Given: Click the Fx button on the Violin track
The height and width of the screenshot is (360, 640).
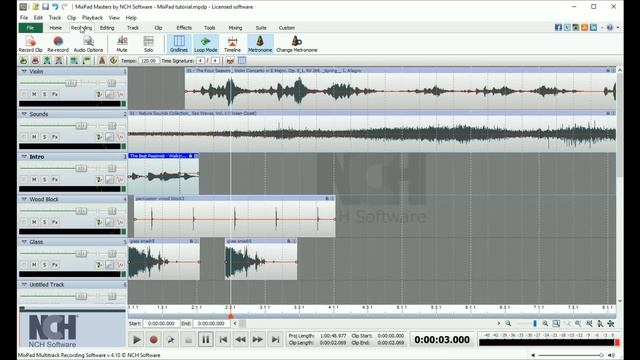Looking at the screenshot, I should (x=55, y=94).
